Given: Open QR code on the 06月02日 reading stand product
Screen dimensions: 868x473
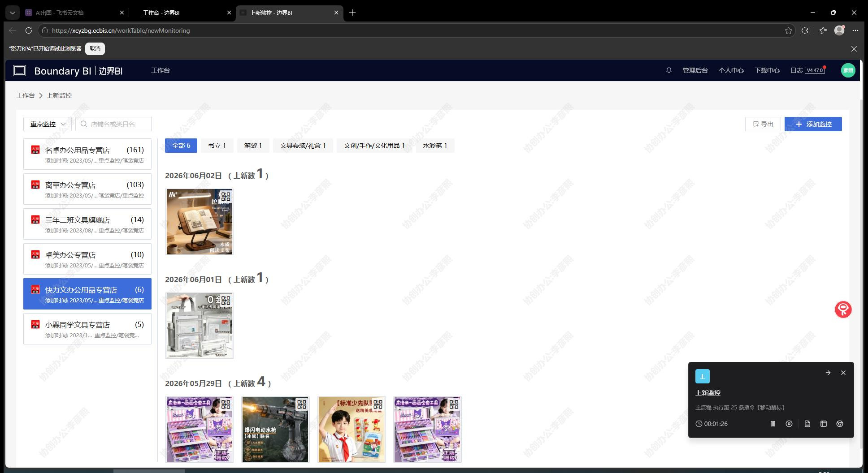Looking at the screenshot, I should click(226, 197).
